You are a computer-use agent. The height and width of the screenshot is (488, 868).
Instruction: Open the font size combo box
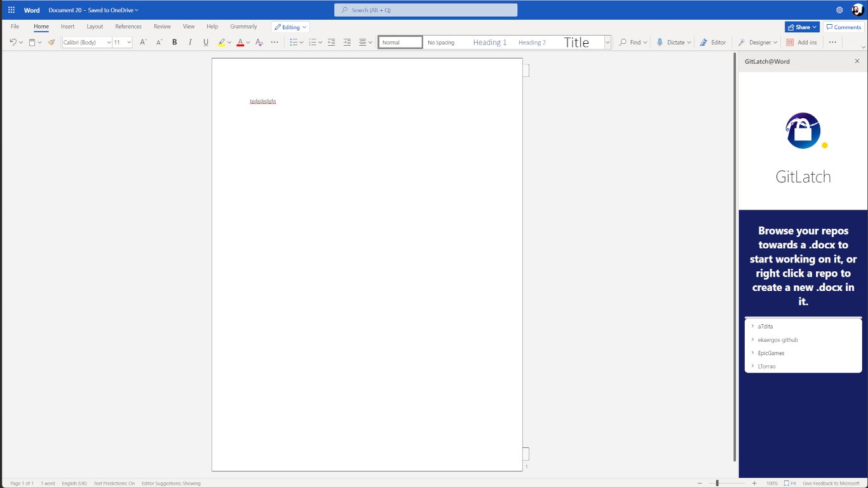(x=123, y=43)
